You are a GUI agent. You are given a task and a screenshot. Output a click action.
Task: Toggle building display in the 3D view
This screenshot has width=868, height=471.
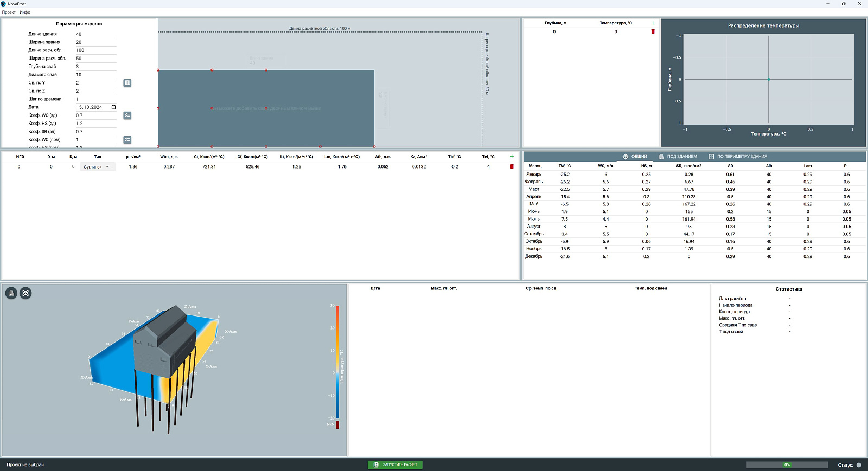(x=11, y=293)
